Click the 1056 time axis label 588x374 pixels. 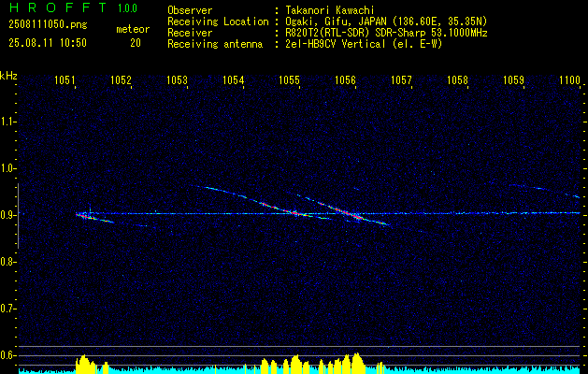click(x=345, y=79)
